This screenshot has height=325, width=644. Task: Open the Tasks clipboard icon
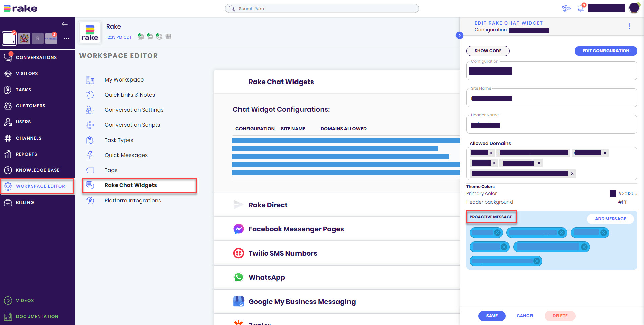(x=8, y=90)
